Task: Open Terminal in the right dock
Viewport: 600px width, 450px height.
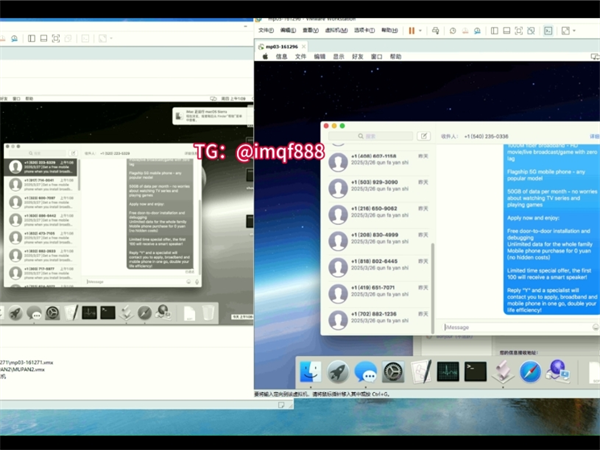Action: click(475, 373)
